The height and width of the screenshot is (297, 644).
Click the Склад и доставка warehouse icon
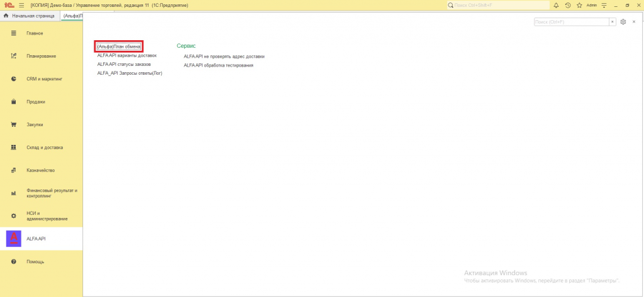(14, 148)
